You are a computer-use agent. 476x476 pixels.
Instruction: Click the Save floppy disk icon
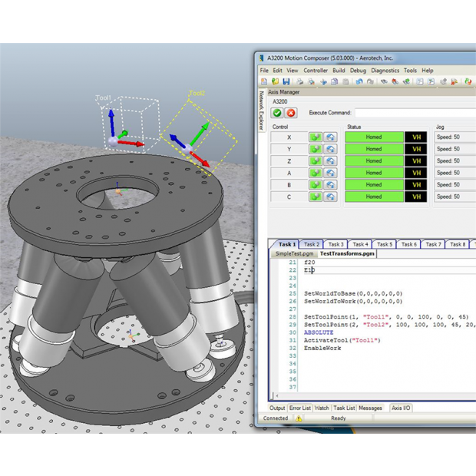[286, 81]
